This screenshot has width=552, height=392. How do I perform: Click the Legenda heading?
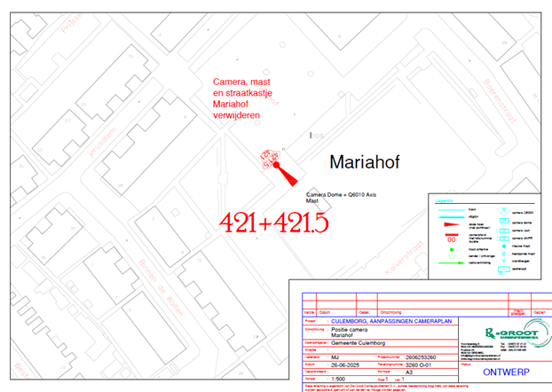[x=443, y=201]
